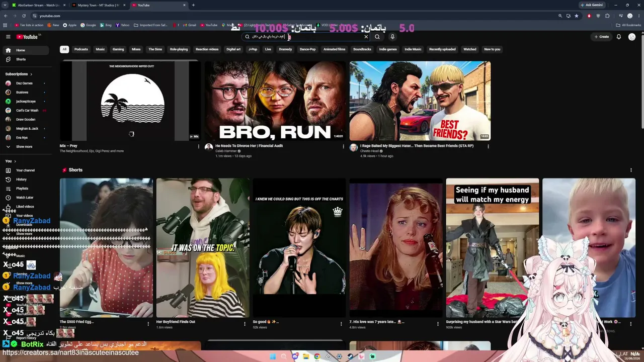The image size is (644, 362).
Task: Select the J-Pop filter chip
Action: [x=253, y=49]
